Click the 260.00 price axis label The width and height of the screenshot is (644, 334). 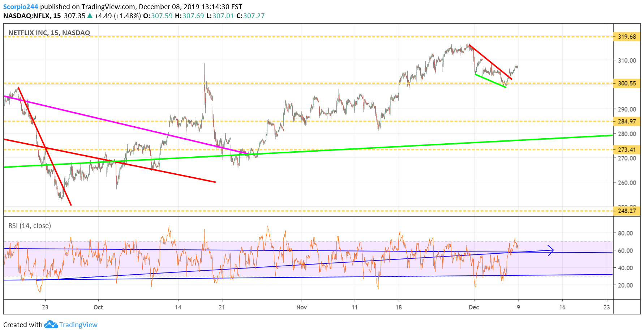tap(627, 182)
